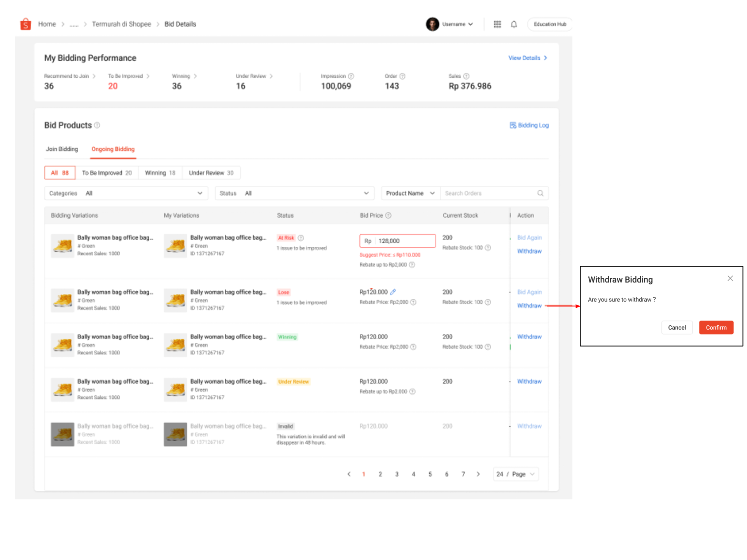This screenshot has height=560, width=747.
Task: Click the Bid Price help icon
Action: pos(388,215)
